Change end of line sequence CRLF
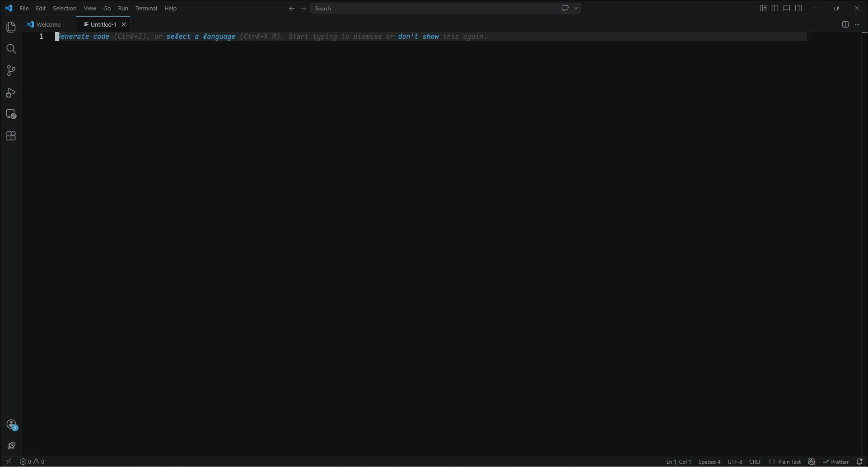Viewport: 868px width, 467px height. click(x=755, y=462)
